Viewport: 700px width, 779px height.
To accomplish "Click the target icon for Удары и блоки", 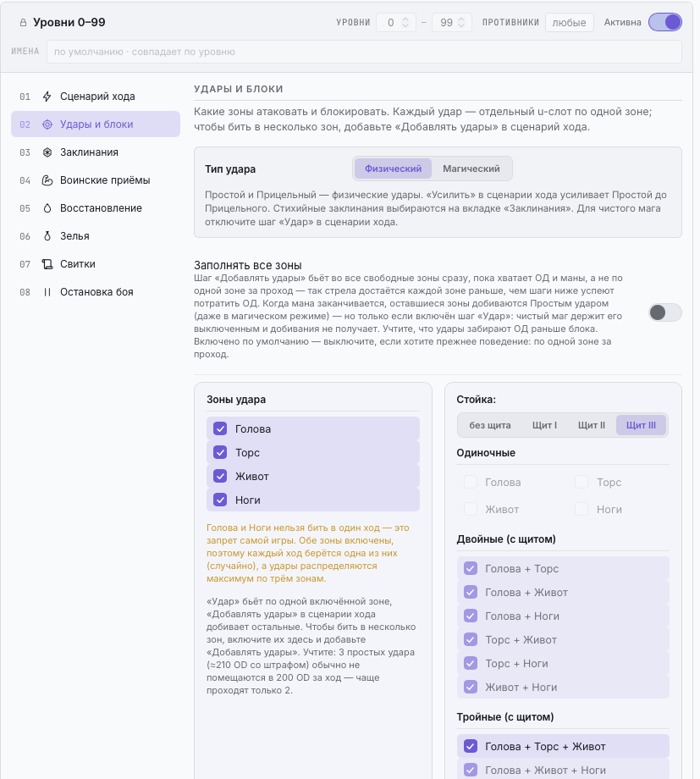I will (47, 124).
